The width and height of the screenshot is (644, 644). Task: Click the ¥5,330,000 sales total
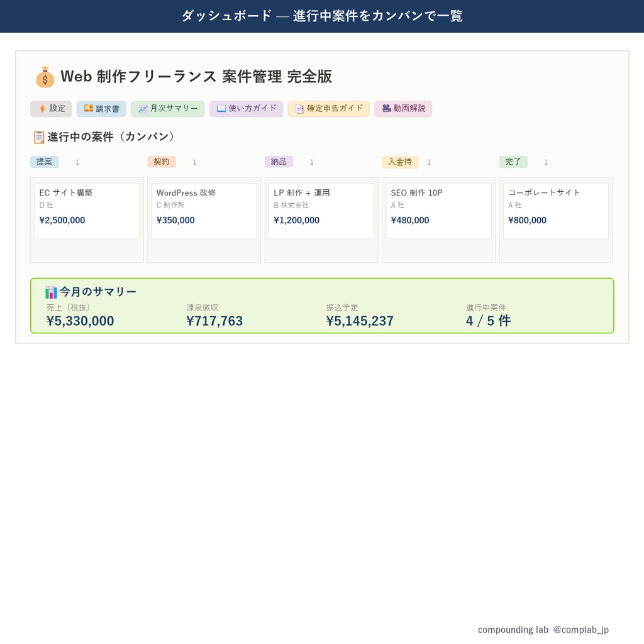coord(80,321)
